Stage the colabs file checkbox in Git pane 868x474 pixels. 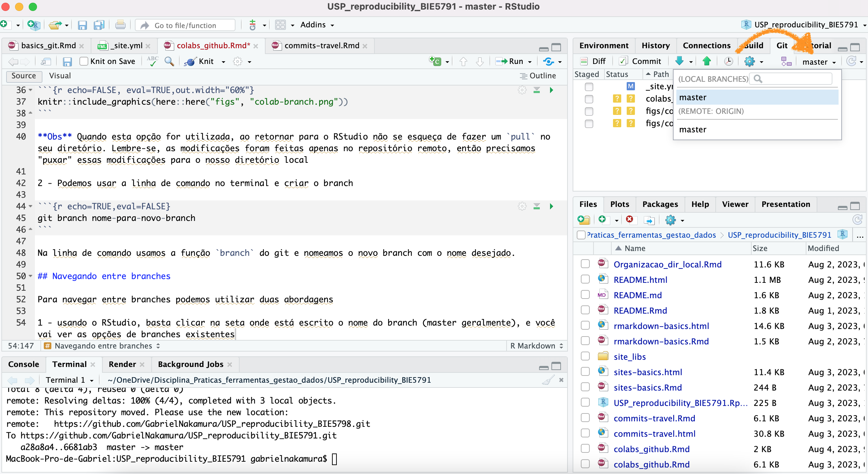coord(589,99)
